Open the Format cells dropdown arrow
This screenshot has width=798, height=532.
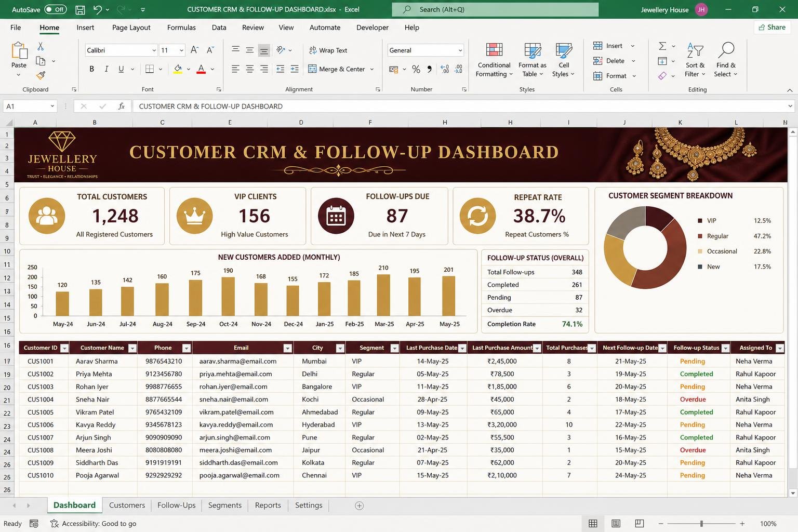tap(634, 76)
